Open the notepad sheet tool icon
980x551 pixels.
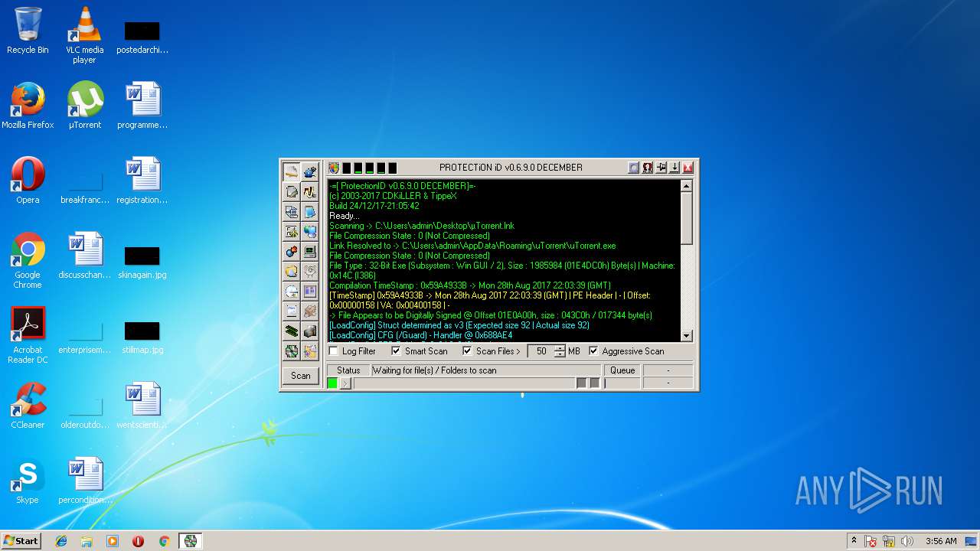292,311
